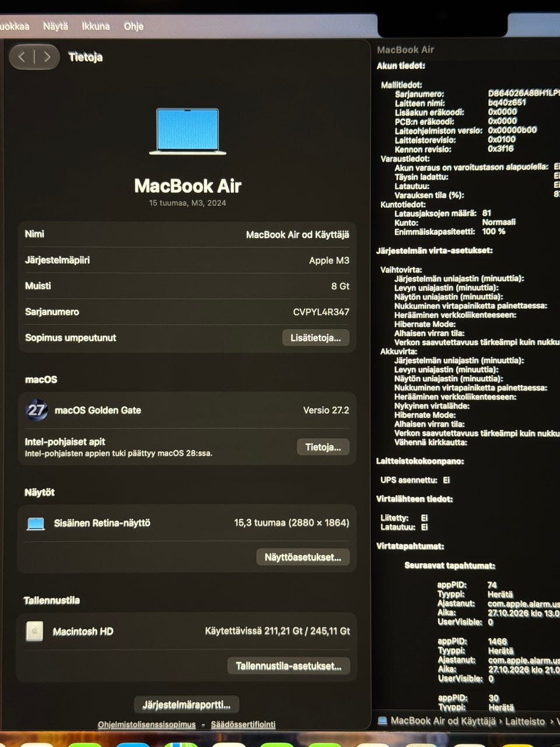Image resolution: width=560 pixels, height=747 pixels.
Task: Click the Sopimus umpeutunut label
Action: click(x=71, y=338)
